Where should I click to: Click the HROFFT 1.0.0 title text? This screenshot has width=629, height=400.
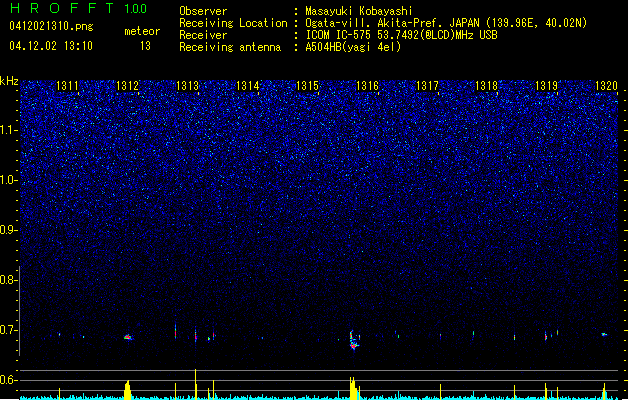78,8
